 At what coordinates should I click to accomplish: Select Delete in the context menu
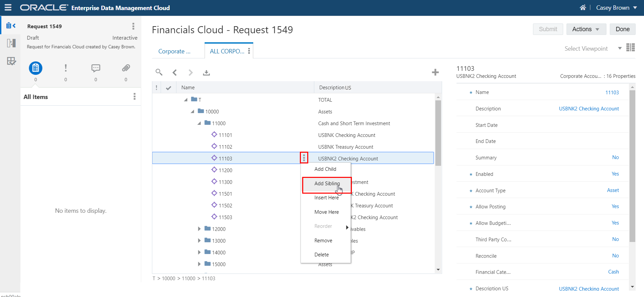(321, 255)
